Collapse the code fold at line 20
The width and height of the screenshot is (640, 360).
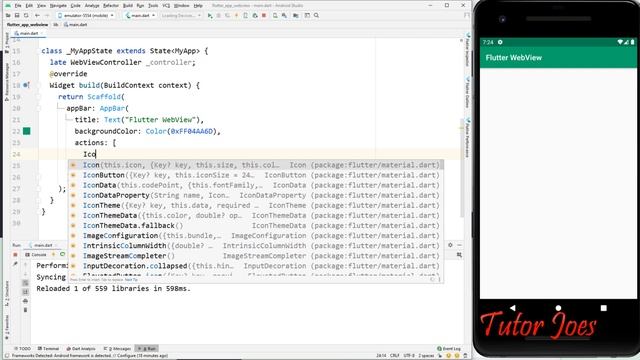[x=38, y=108]
